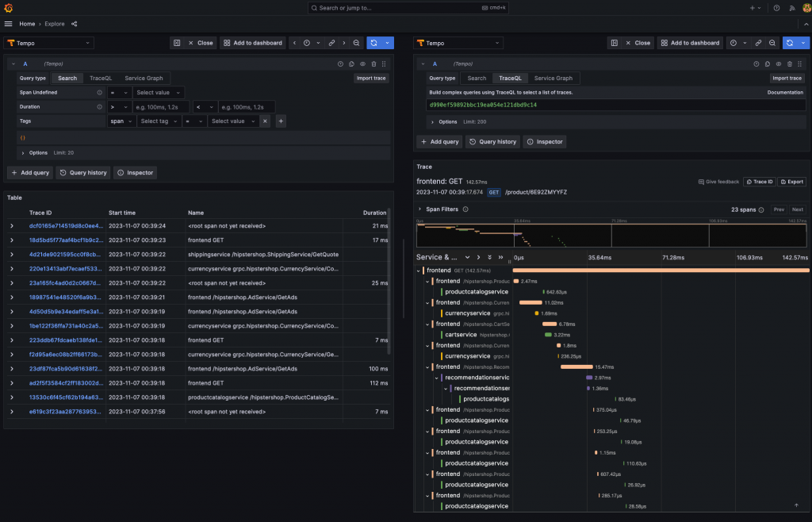Select Service Graph tab in right pane
The image size is (812, 522).
[x=553, y=79]
